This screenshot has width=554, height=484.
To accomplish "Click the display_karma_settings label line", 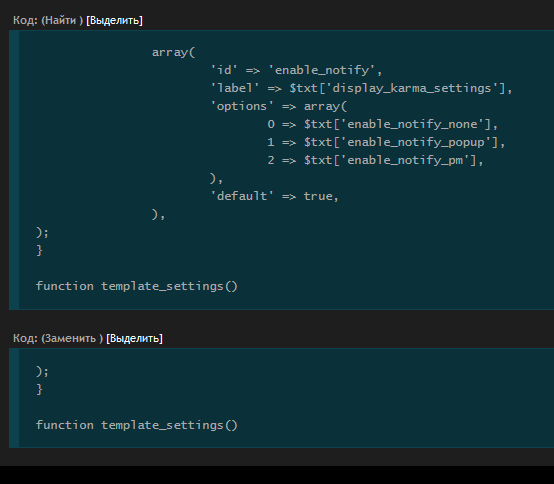I will coord(361,88).
